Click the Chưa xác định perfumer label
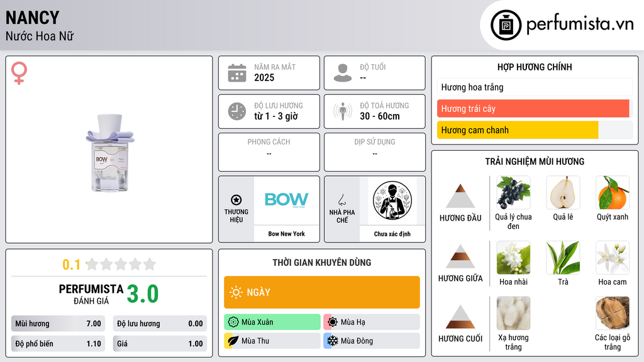Viewport: 644px width, 362px height. click(x=392, y=234)
